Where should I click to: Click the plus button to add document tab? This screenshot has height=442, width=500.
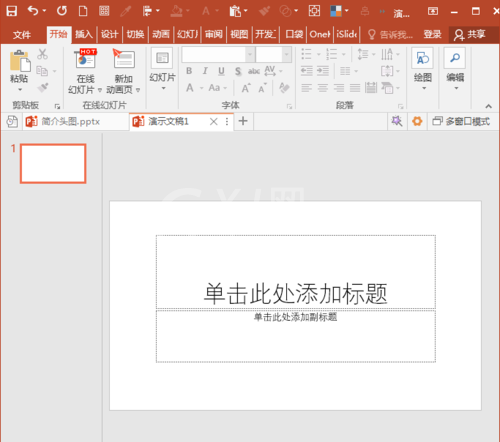pos(243,121)
